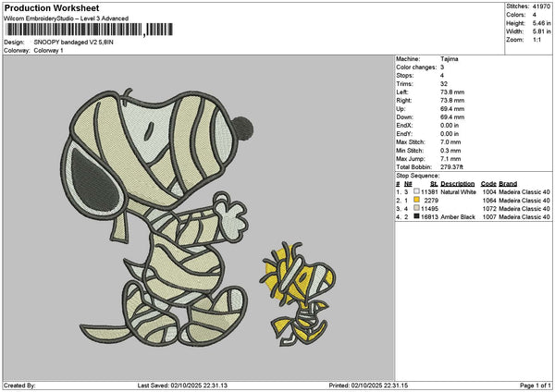
Task: Click 'Printed: 02/10/2025 22.31.15' footer text
Action: point(368,386)
